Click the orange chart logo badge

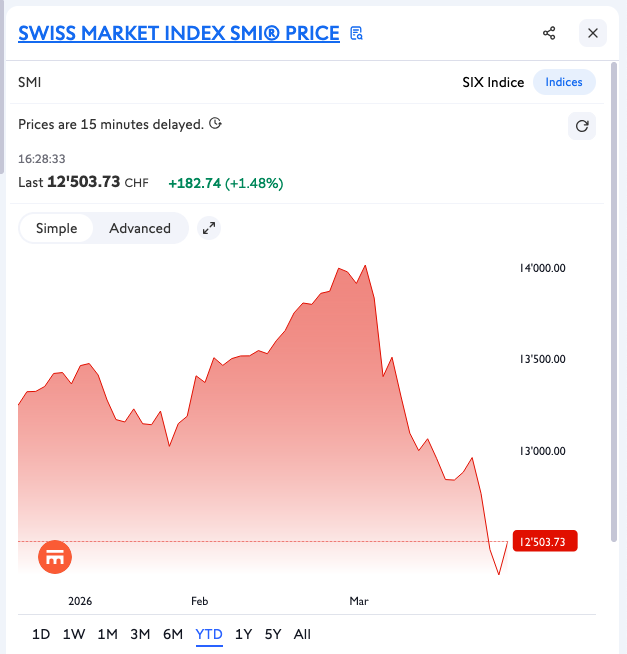55,557
